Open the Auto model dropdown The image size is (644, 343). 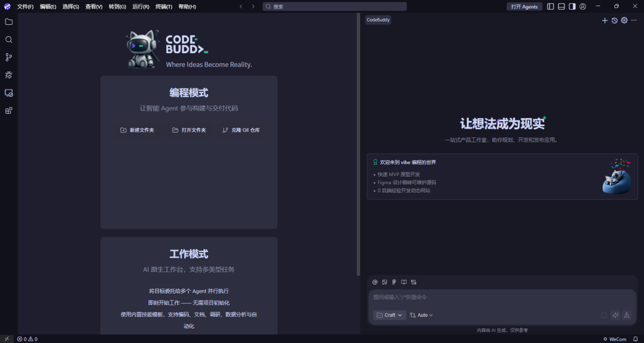pos(421,315)
